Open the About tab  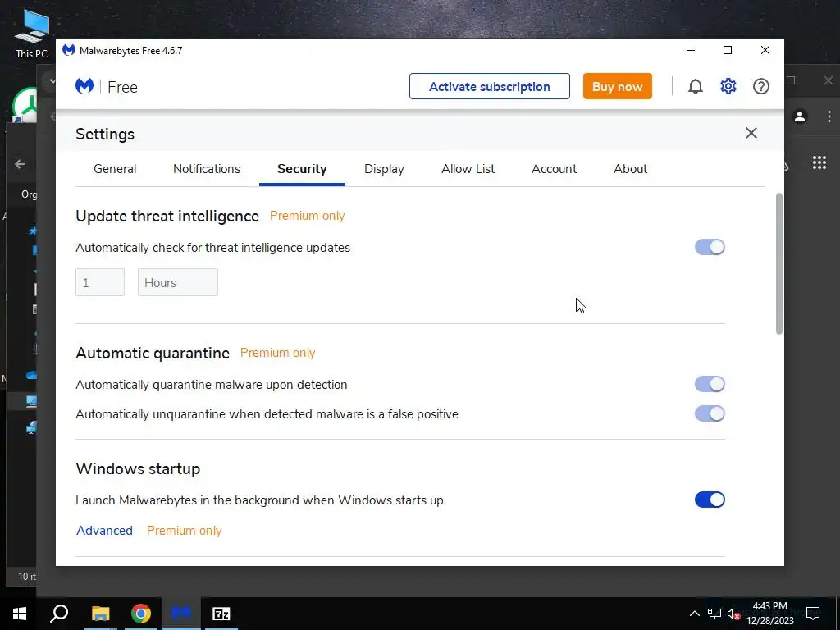pyautogui.click(x=631, y=169)
